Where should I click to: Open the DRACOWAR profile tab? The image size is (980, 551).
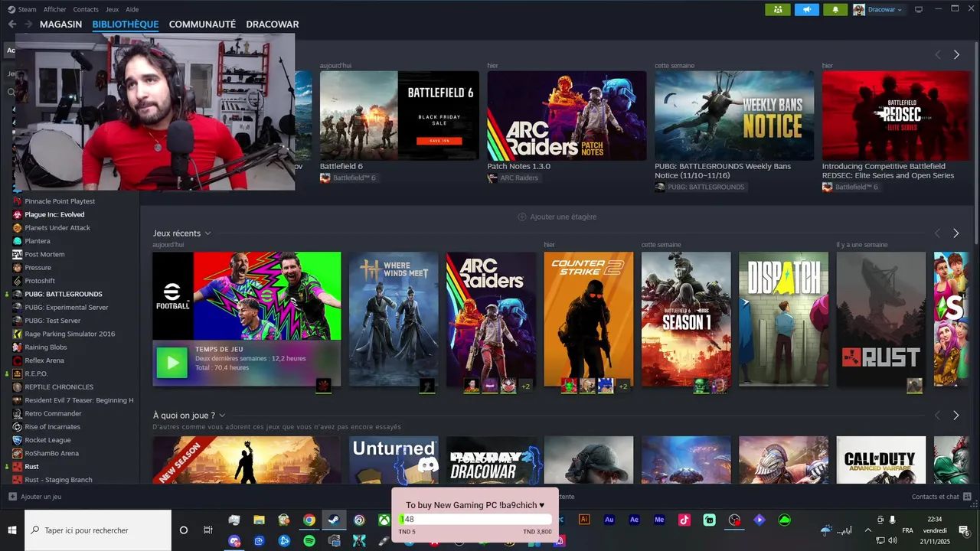tap(273, 24)
